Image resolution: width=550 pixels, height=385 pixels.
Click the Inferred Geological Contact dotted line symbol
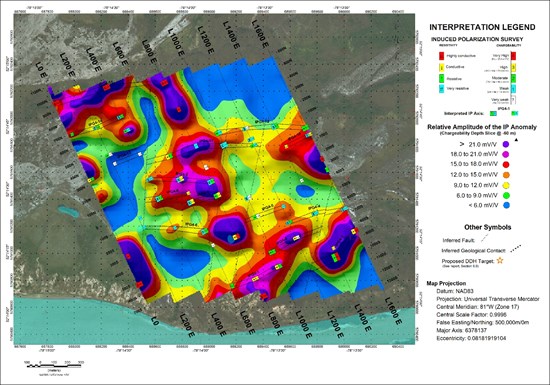[515, 249]
